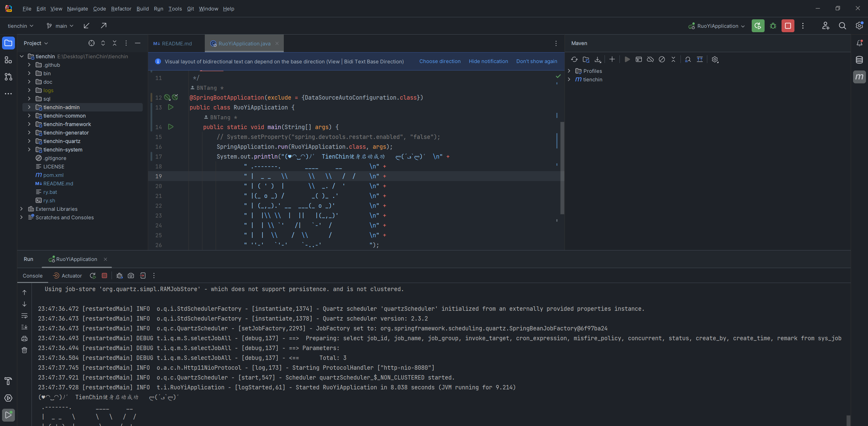Image resolution: width=868 pixels, height=426 pixels.
Task: Open Maven analyze dependencies icon
Action: (x=688, y=59)
